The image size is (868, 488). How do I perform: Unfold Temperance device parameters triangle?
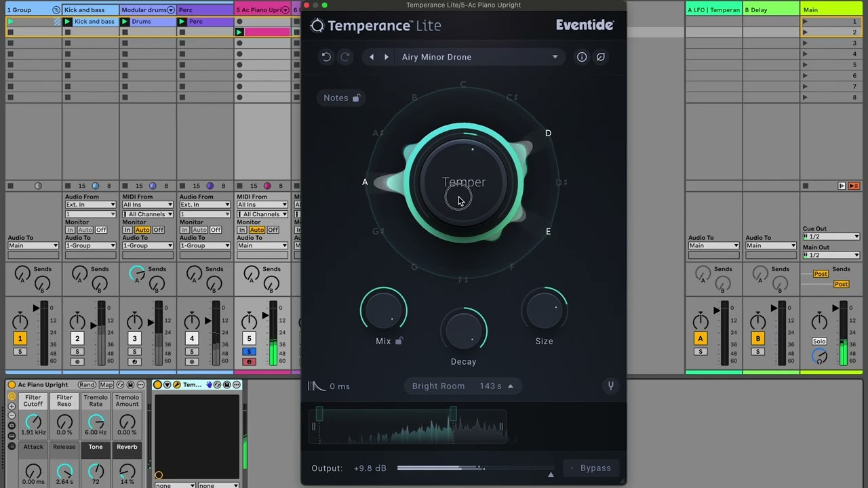pyautogui.click(x=167, y=385)
